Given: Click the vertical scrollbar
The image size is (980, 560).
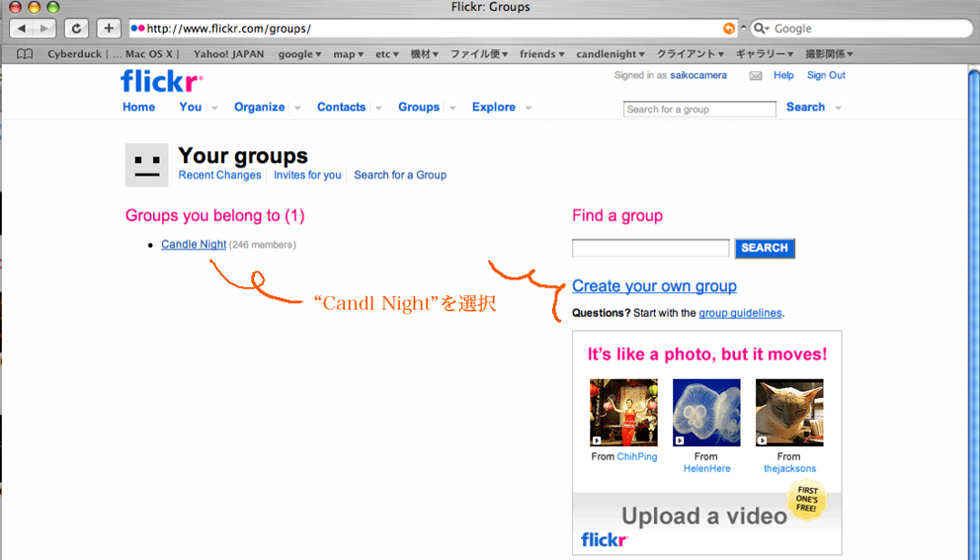Looking at the screenshot, I should point(974,312).
